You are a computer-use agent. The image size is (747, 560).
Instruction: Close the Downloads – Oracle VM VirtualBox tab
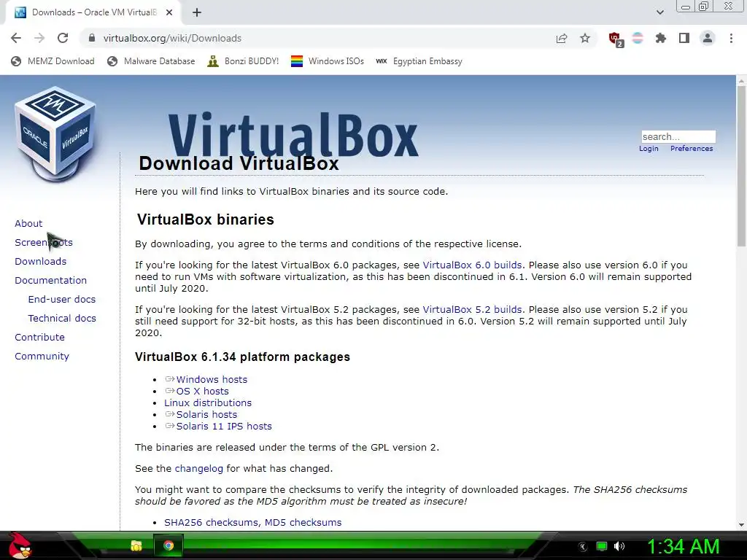click(x=169, y=12)
